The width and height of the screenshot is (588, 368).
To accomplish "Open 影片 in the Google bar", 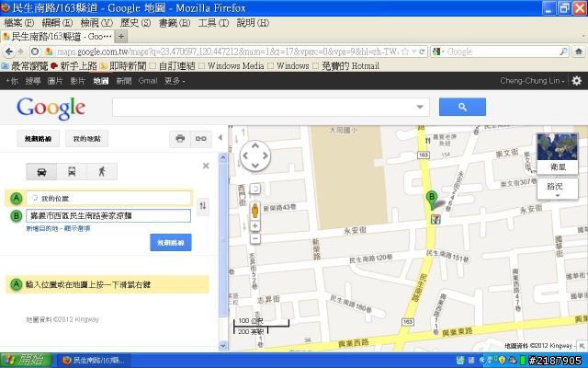I will 77,81.
